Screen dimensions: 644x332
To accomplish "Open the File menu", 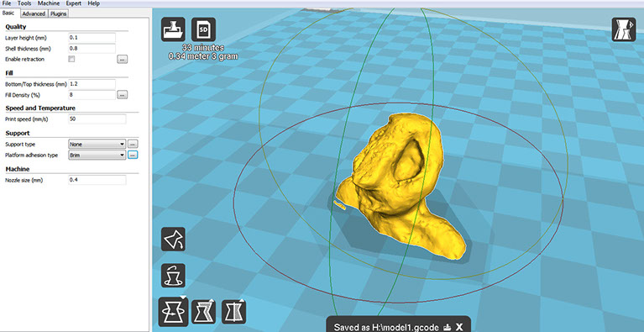I will [x=7, y=3].
